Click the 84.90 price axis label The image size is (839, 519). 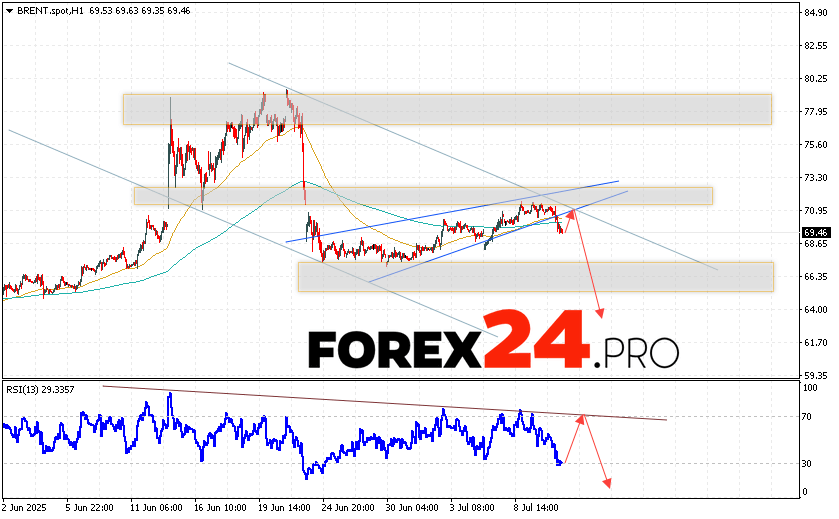point(816,13)
